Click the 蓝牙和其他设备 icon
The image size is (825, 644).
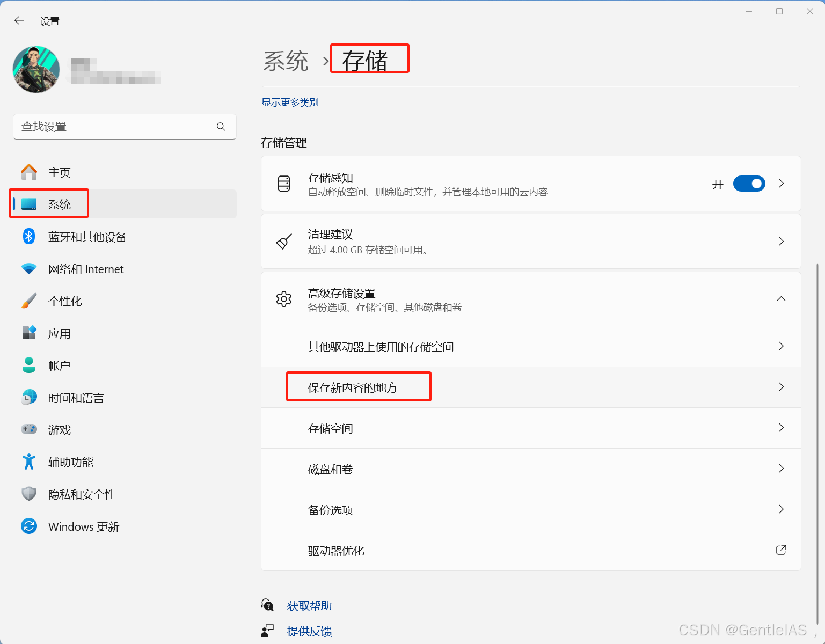coord(28,237)
